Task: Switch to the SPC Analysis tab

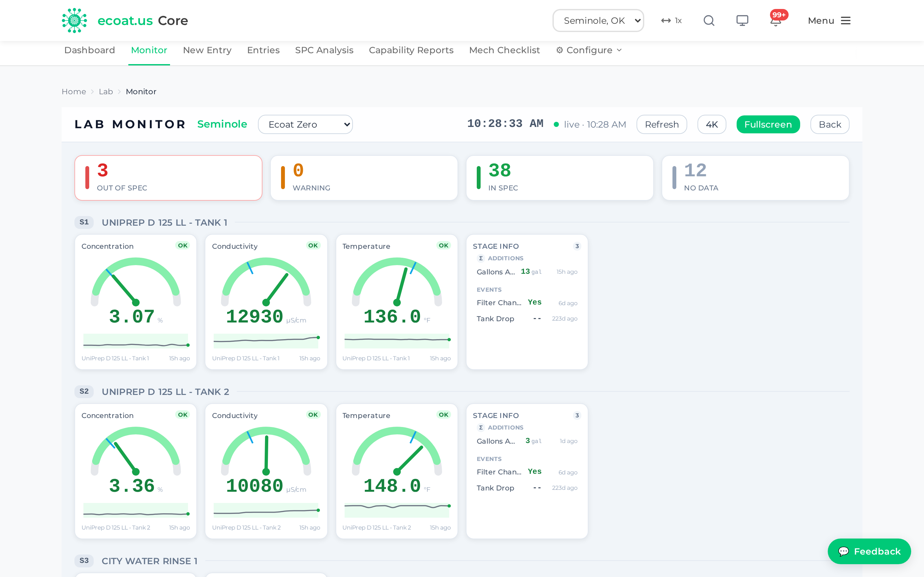Action: click(x=324, y=50)
